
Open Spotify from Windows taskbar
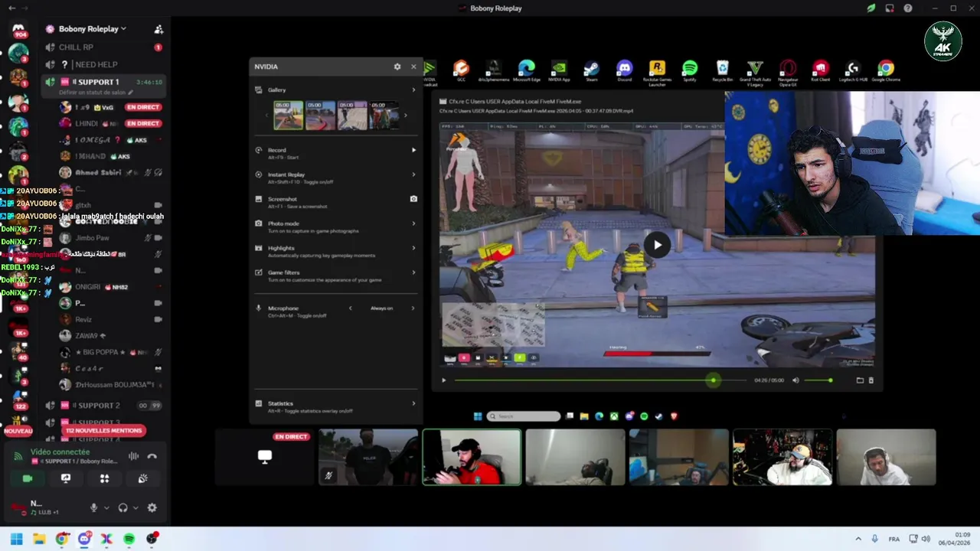129,539
